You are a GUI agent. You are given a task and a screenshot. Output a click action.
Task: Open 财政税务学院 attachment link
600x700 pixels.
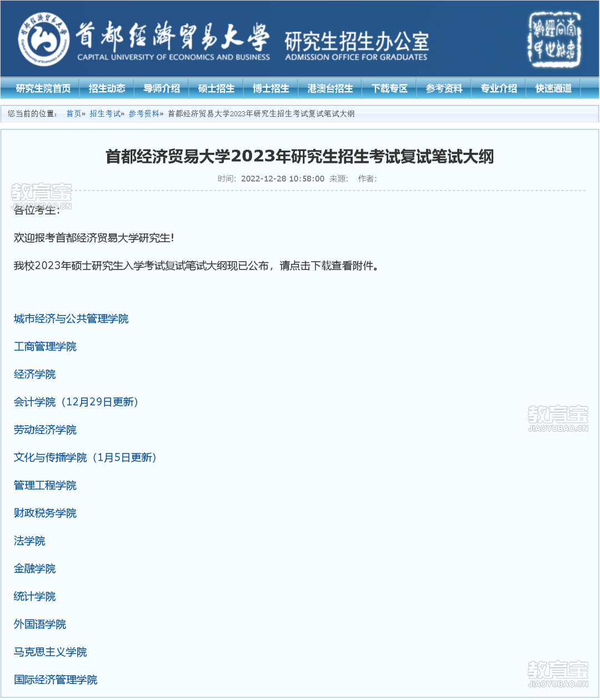click(45, 513)
